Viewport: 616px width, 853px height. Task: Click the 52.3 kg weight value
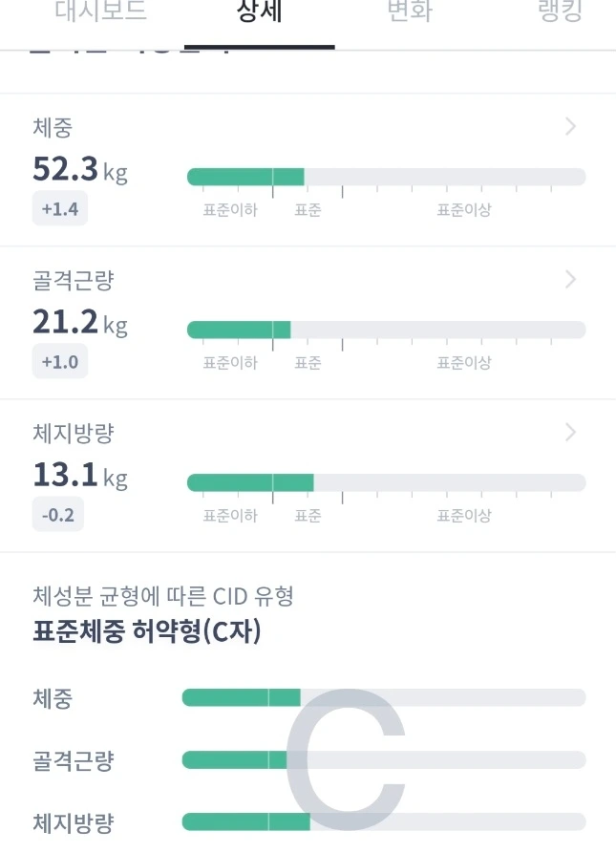pyautogui.click(x=79, y=170)
